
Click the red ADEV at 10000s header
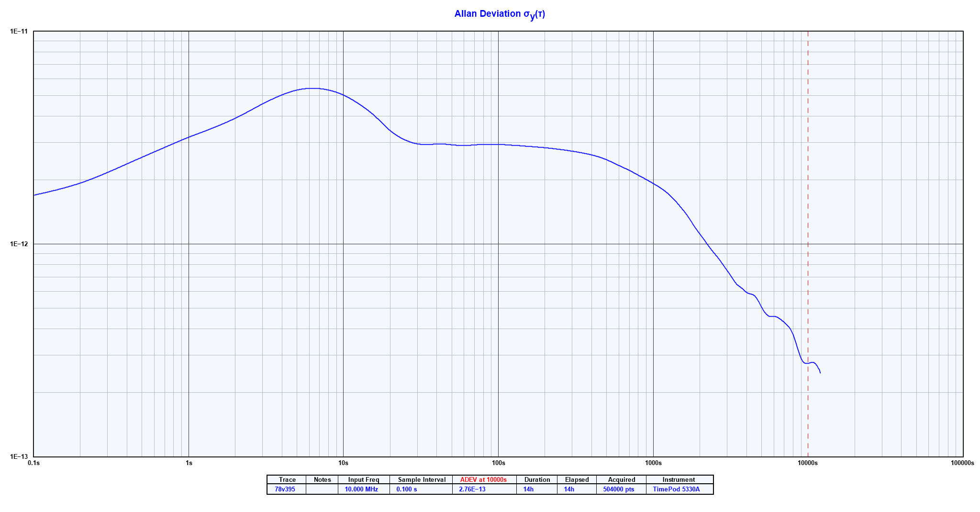[483, 479]
